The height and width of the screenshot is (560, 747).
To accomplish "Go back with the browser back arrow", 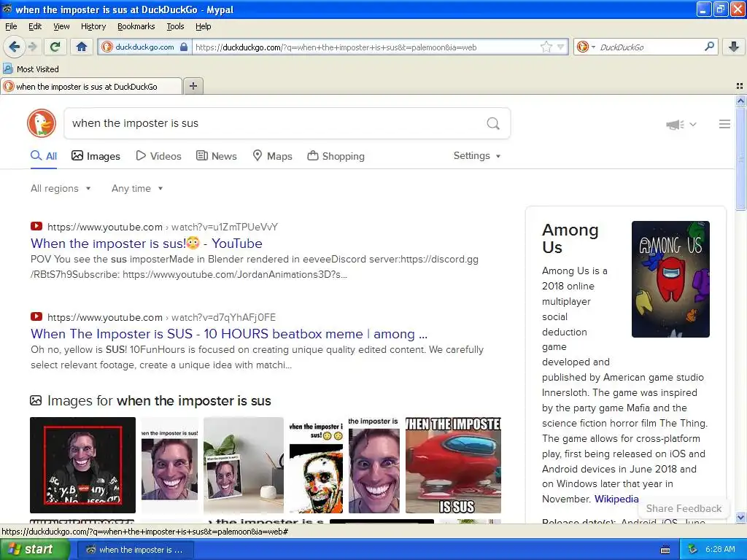I will click(15, 47).
